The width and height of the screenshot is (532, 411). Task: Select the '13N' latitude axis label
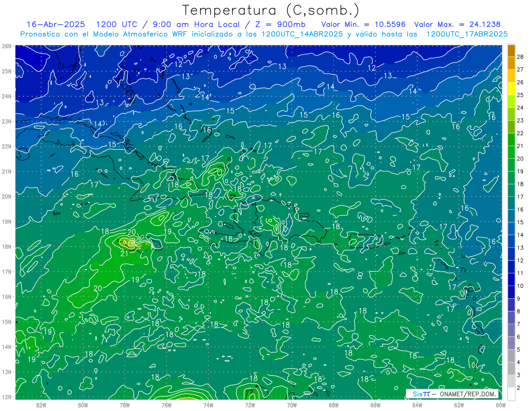tap(6, 372)
